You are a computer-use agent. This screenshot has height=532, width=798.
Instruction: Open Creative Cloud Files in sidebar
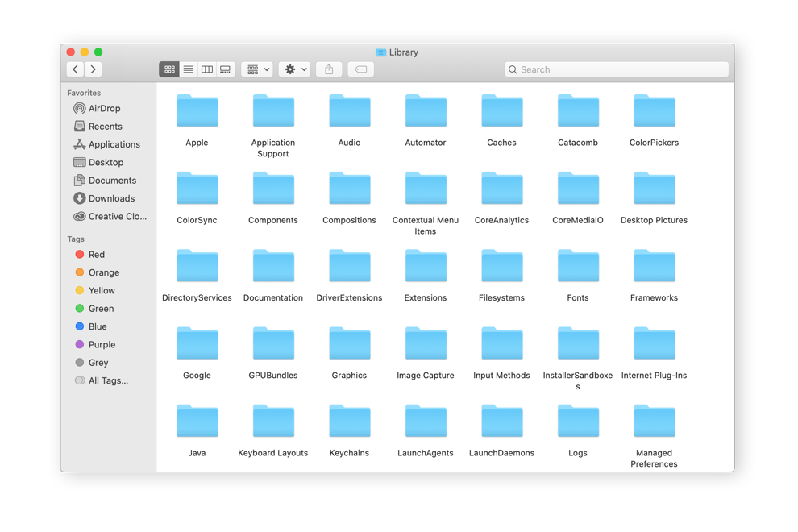click(x=110, y=216)
